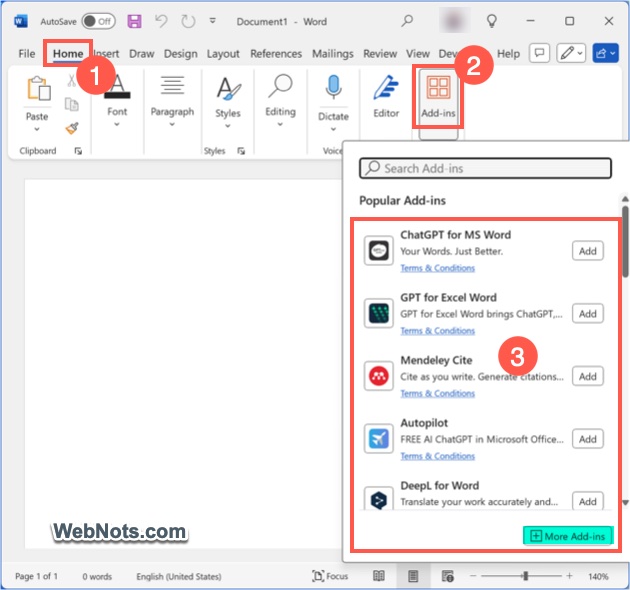630x590 pixels.
Task: Expand the Font group dropdown
Action: click(x=117, y=124)
